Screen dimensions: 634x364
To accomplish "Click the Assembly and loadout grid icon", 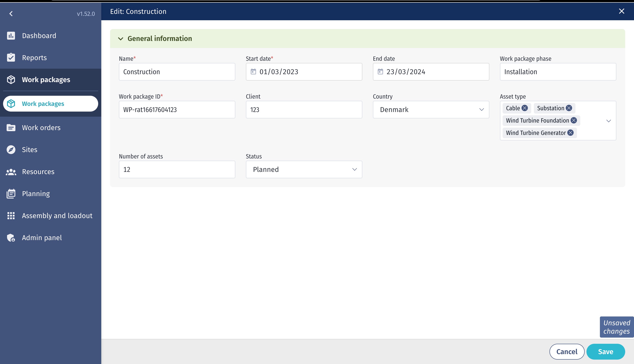I will (x=11, y=215).
